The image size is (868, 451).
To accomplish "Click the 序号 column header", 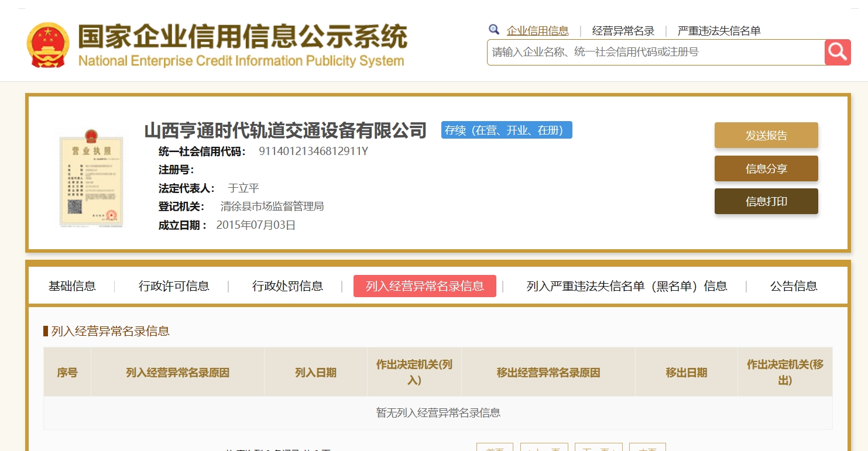I will coord(67,373).
